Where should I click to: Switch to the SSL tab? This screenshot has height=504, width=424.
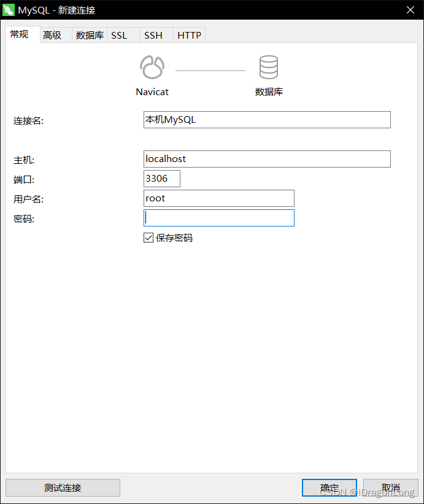[124, 35]
